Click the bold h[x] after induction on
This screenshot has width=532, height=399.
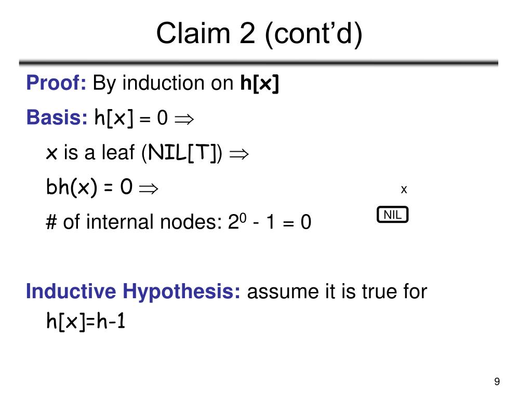pos(260,83)
